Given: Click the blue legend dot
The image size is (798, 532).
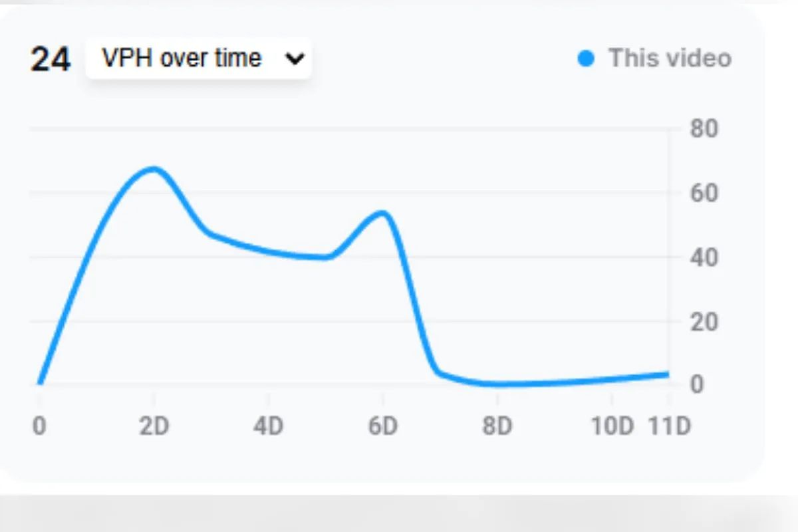Looking at the screenshot, I should (585, 59).
